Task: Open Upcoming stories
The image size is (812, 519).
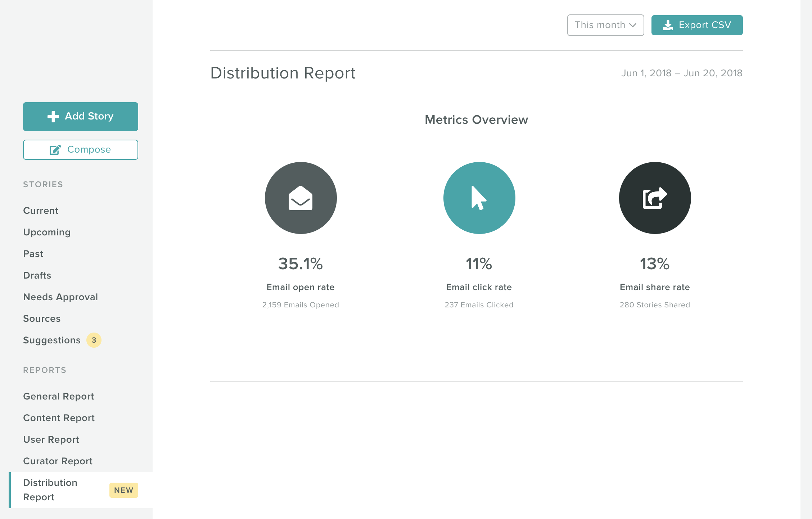Action: coord(47,232)
